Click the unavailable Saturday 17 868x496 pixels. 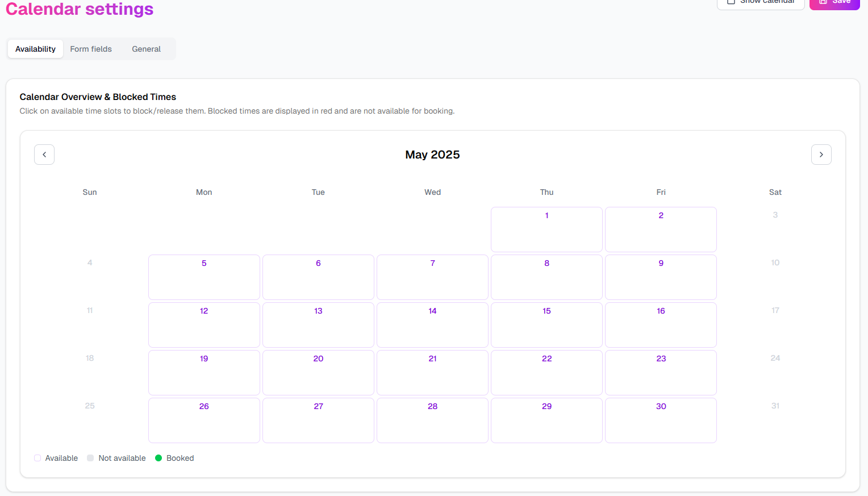[x=775, y=310]
